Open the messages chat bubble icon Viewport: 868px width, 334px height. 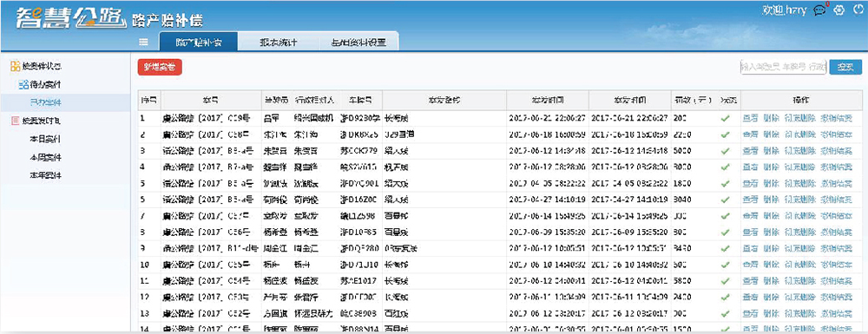pyautogui.click(x=820, y=10)
